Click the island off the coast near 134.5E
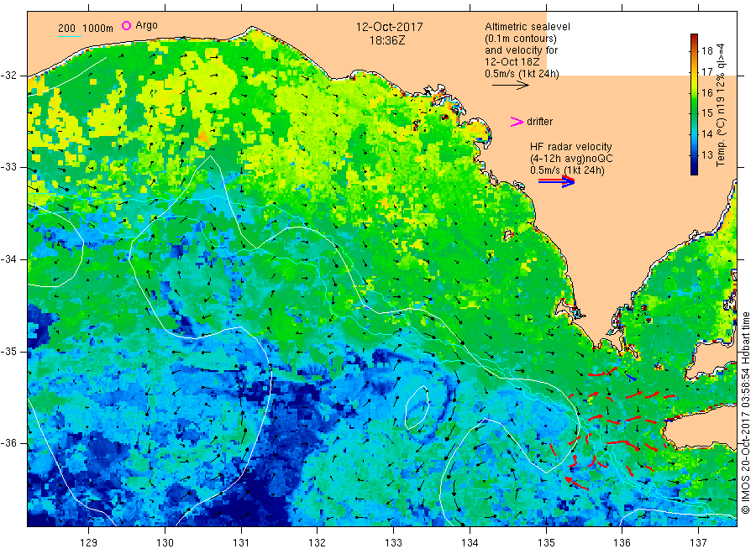756x554 pixels. (507, 235)
